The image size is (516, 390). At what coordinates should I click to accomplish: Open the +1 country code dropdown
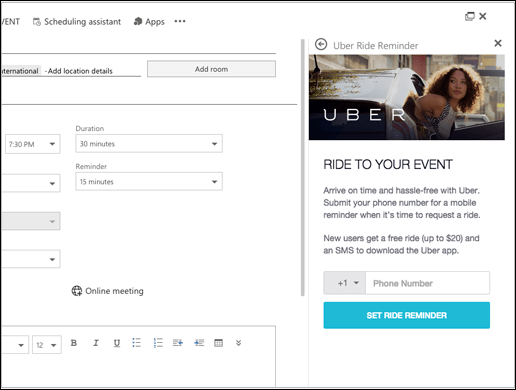[345, 283]
